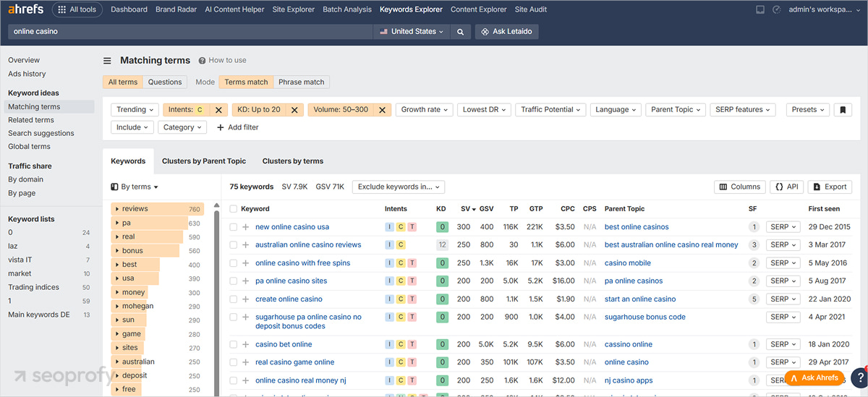
Task: Remove the Volume: 50–300 filter
Action: pyautogui.click(x=382, y=110)
